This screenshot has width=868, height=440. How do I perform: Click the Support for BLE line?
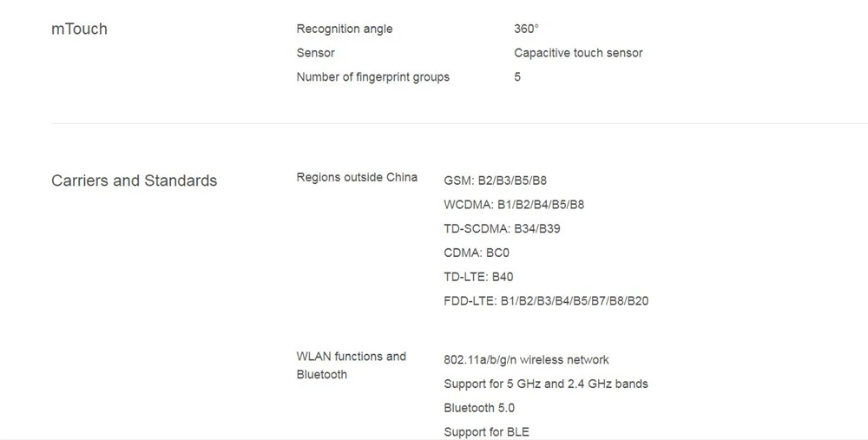487,431
